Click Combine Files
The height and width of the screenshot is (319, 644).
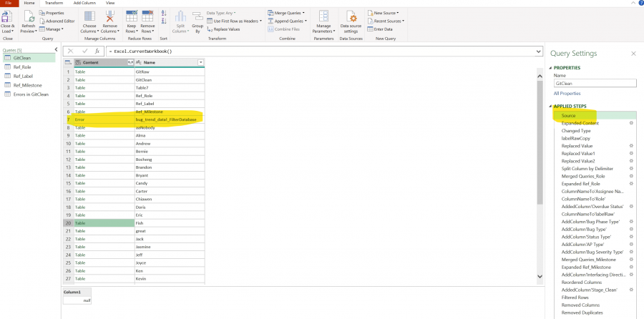click(284, 29)
